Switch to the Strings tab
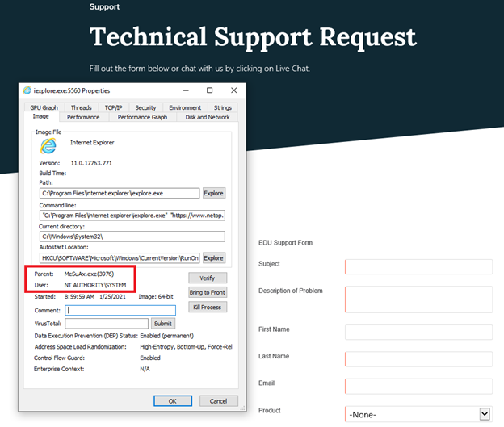Screen dimensions: 504x427 (222, 107)
